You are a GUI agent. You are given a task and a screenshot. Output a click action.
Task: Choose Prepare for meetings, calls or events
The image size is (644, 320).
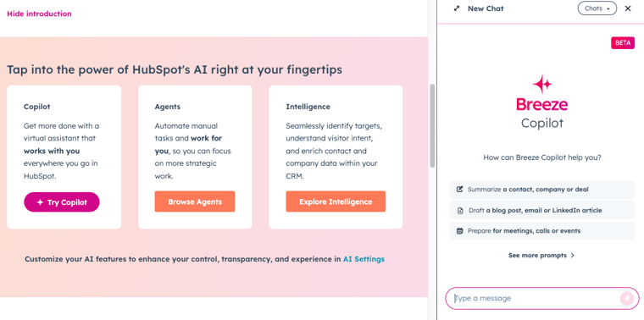coord(542,231)
